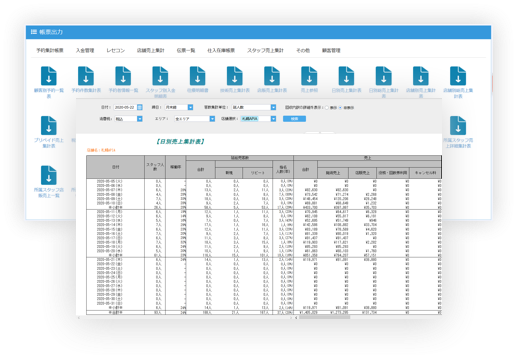The image size is (517, 361).
Task: Click the 店販売上 column header
Action: pyautogui.click(x=362, y=173)
